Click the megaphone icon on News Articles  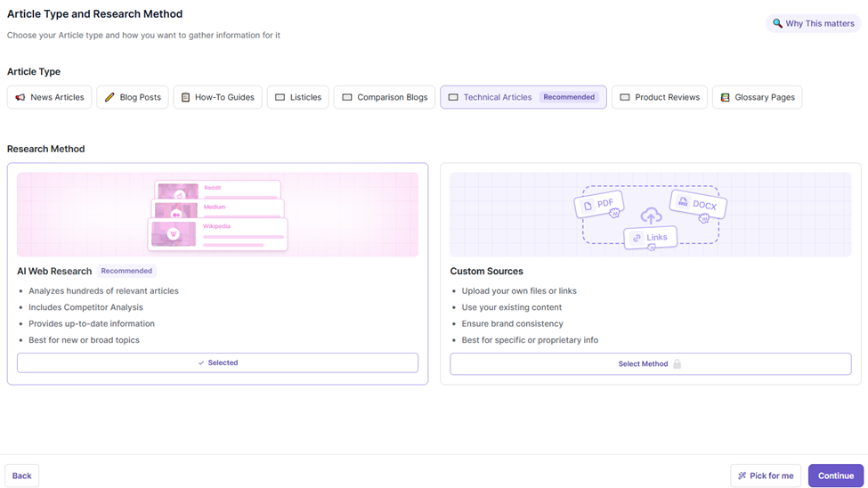pyautogui.click(x=20, y=97)
